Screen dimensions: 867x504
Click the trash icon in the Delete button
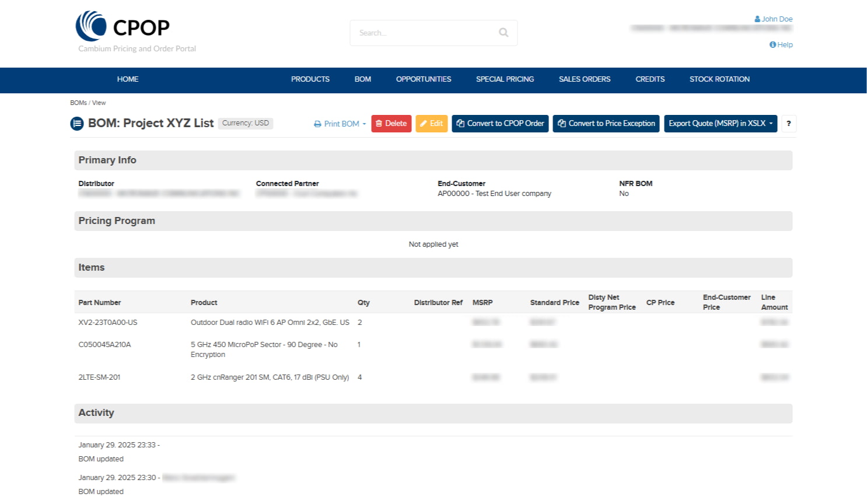point(379,124)
